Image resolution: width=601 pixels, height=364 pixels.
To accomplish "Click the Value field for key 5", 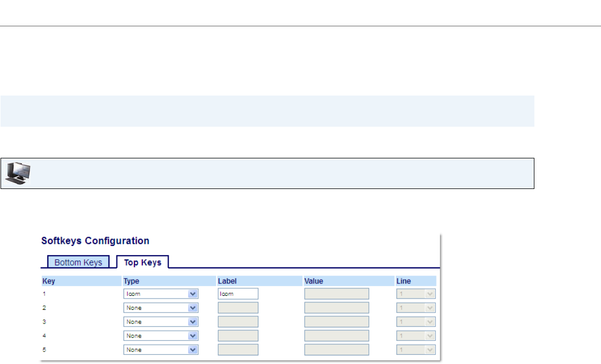I will click(337, 350).
